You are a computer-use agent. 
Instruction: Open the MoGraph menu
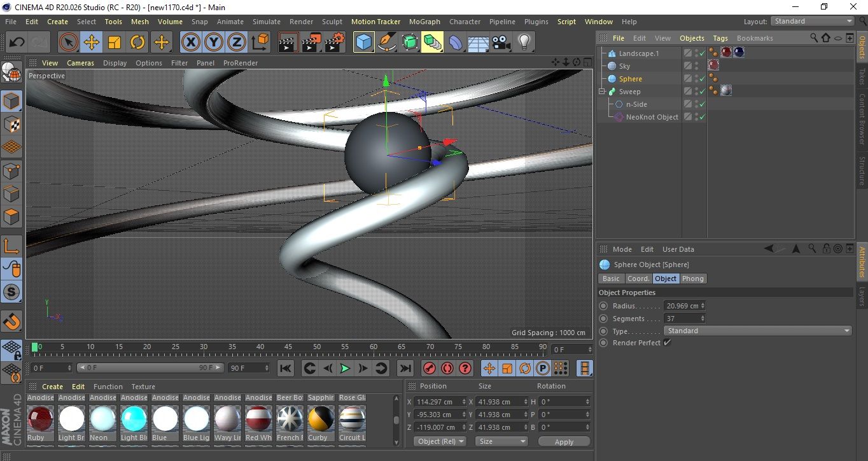click(424, 21)
